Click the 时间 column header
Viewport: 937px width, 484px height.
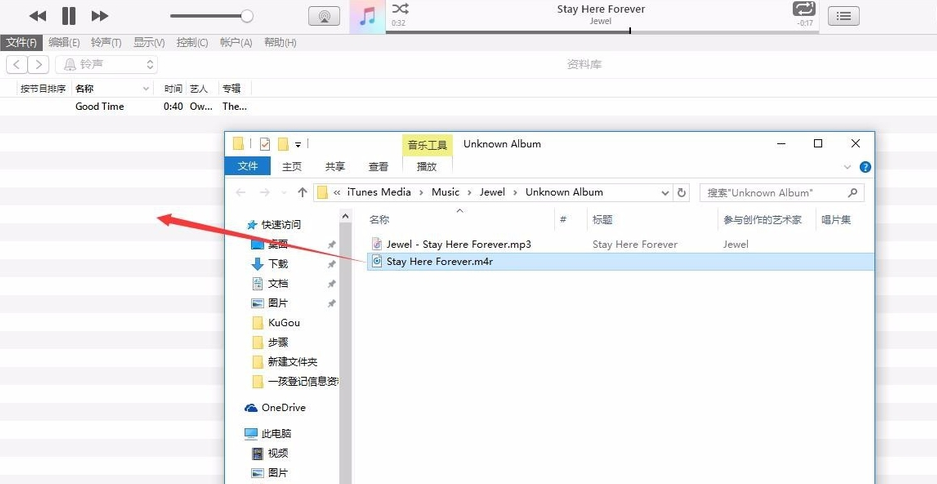[173, 88]
